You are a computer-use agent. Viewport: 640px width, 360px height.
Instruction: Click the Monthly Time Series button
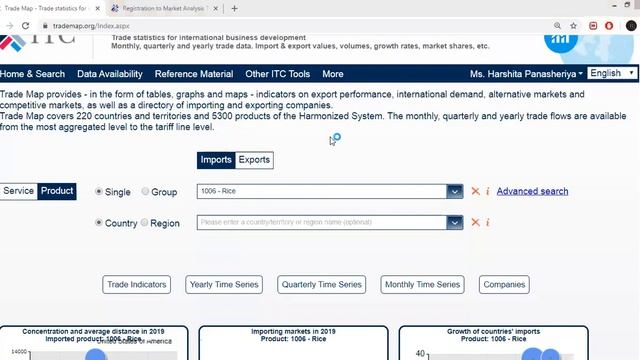coord(422,284)
